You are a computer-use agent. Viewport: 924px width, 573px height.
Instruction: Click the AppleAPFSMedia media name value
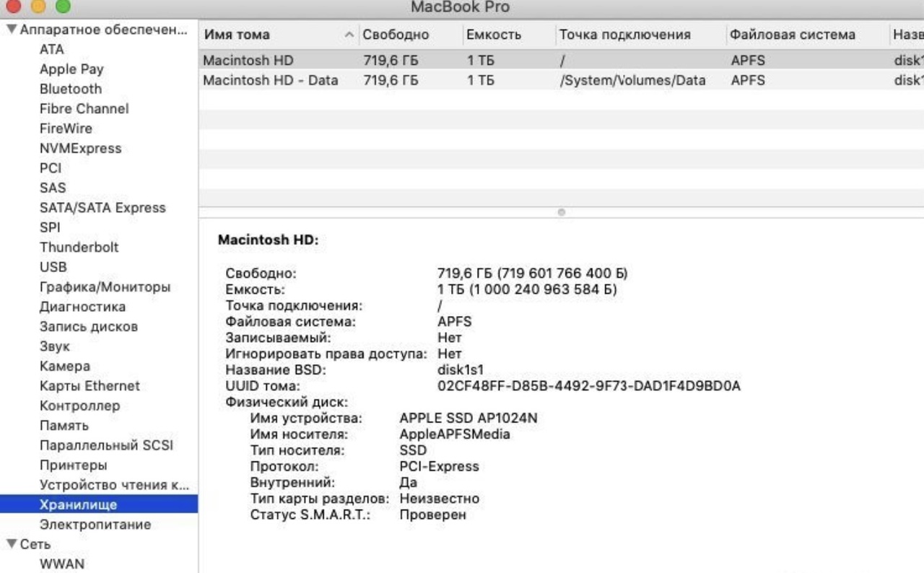[455, 434]
